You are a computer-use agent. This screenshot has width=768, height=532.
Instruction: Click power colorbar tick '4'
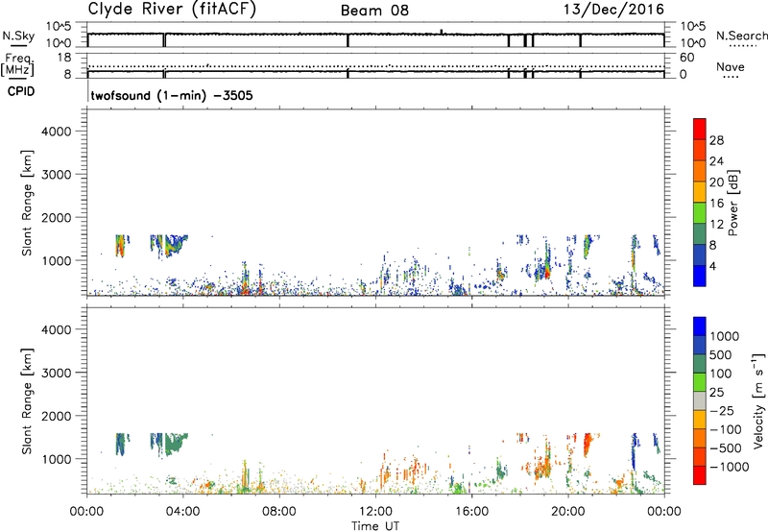(713, 266)
